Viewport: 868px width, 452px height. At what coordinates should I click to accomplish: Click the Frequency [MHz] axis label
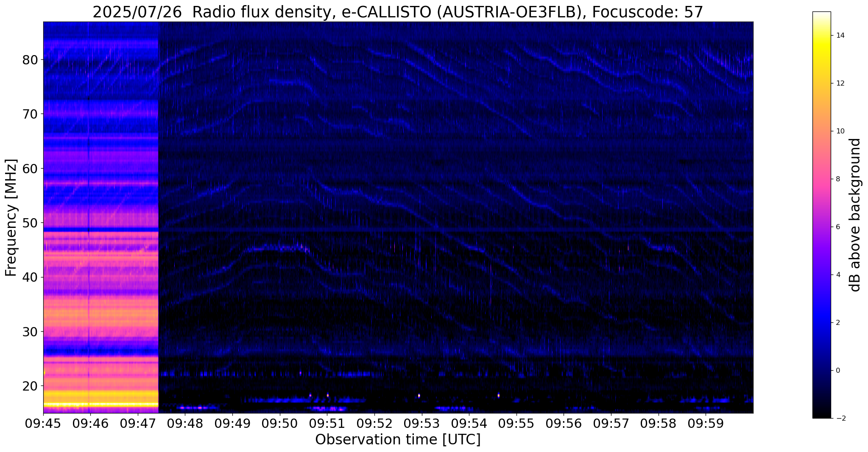11,218
